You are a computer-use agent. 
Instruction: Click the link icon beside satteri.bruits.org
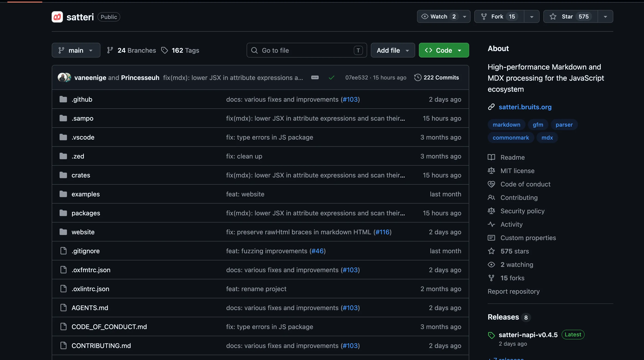tap(491, 107)
